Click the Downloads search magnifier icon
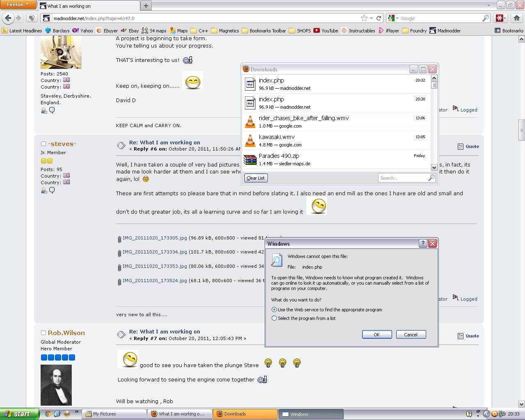Screen dimensions: 525x420 click(431, 178)
